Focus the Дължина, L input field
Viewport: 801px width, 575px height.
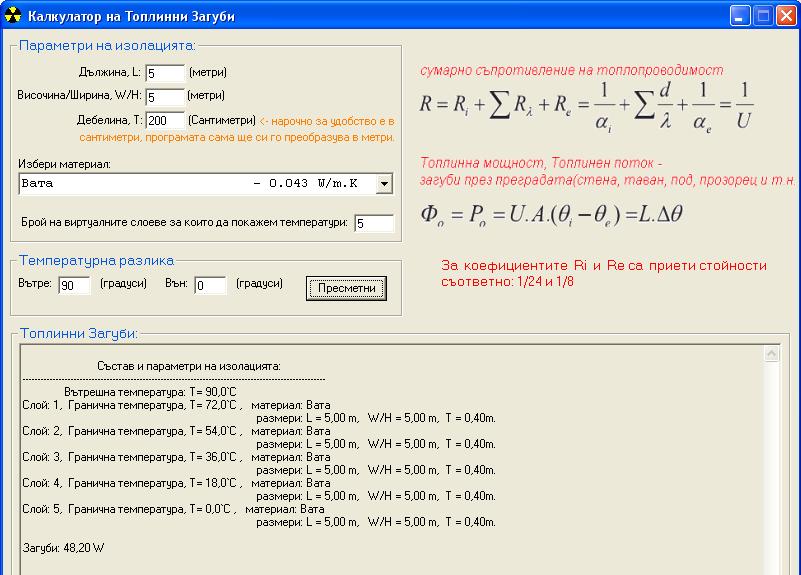[x=165, y=73]
